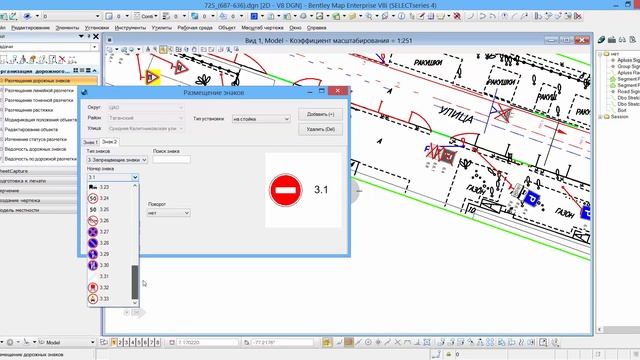
Task: Pick sign 3.29 in the list
Action: click(110, 254)
